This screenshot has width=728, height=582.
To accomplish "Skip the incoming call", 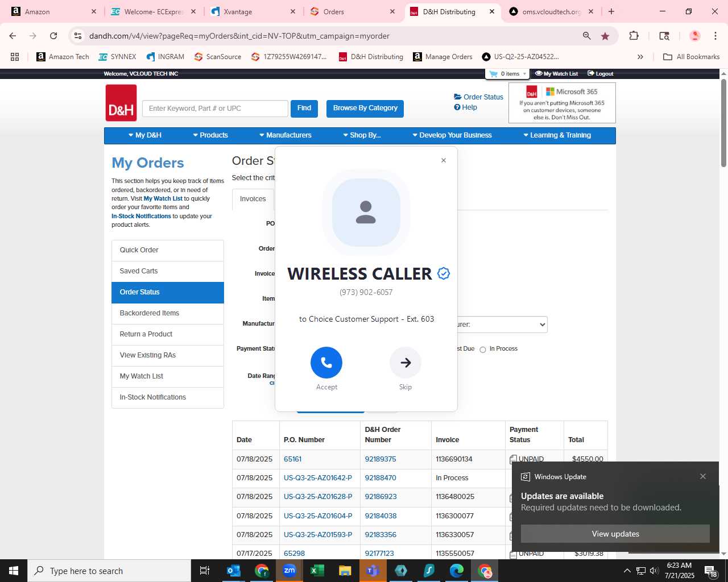I will click(406, 363).
